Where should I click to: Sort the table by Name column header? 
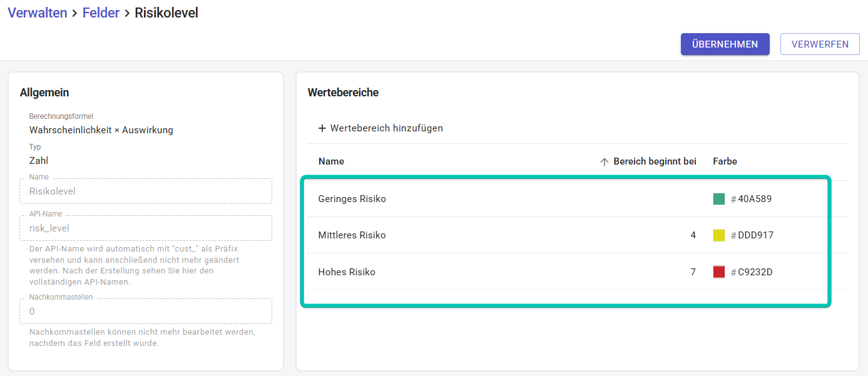331,161
